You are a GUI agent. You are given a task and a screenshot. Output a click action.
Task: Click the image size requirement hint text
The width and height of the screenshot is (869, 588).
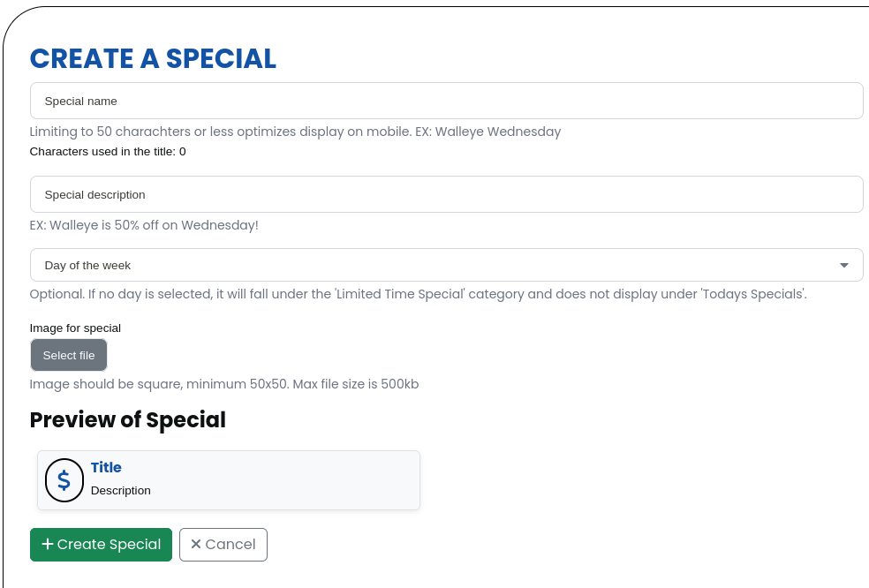tap(224, 384)
